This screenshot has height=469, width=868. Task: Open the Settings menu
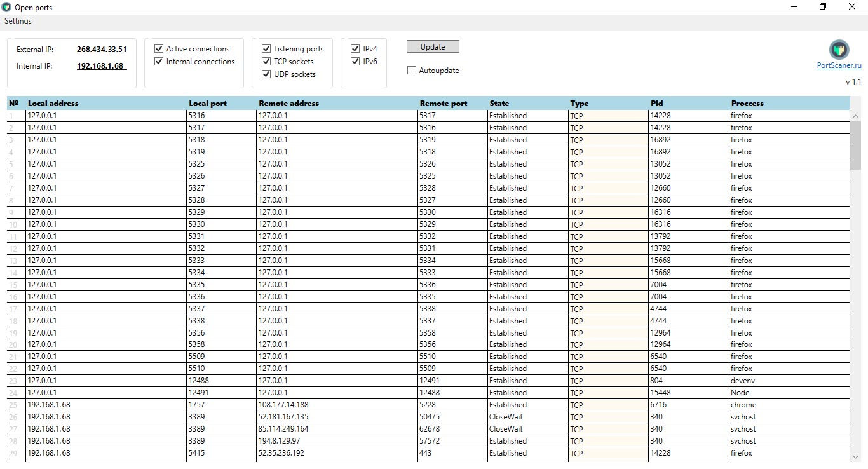point(18,21)
